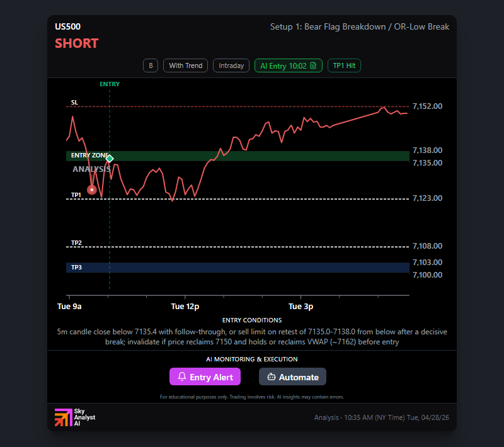Viewport: 504px width, 447px height.
Task: Click the red analysis circle marker
Action: click(92, 190)
